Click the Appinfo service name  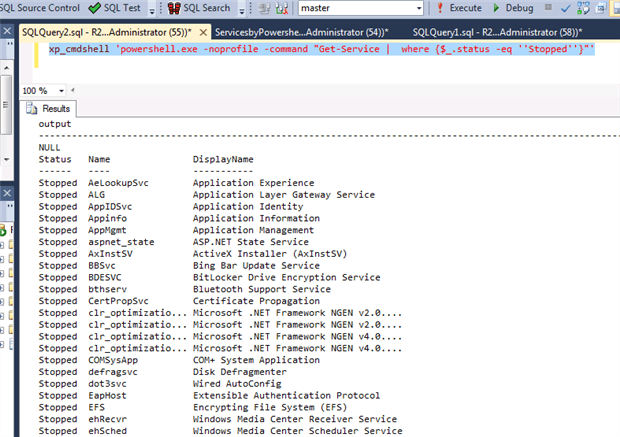point(107,219)
